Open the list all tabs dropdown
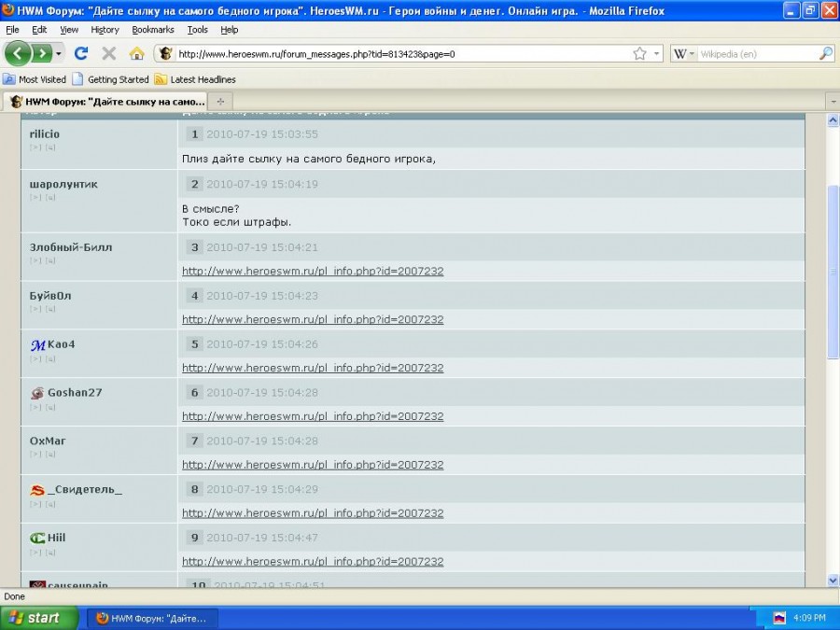The image size is (840, 630). click(x=833, y=101)
